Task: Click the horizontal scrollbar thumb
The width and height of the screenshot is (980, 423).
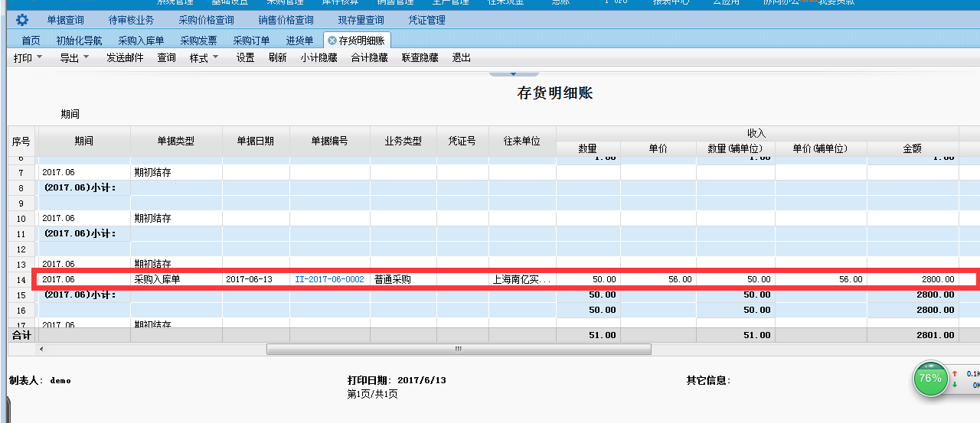Action: 458,349
